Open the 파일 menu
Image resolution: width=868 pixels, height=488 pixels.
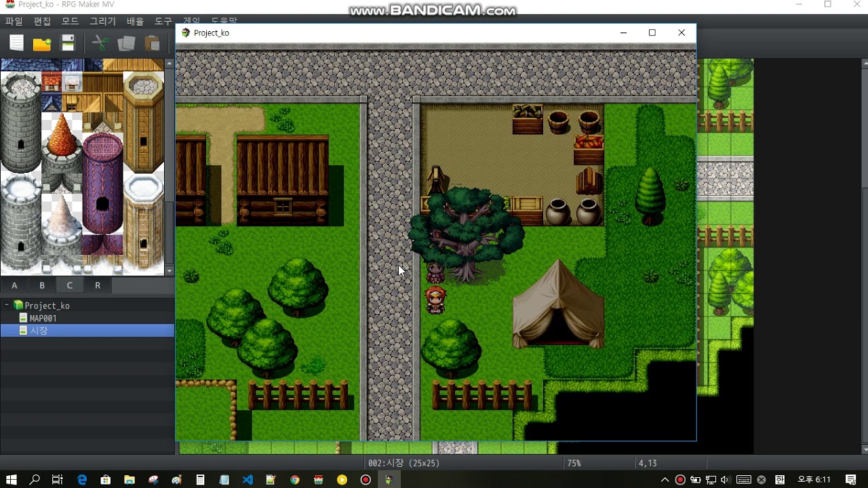(x=14, y=22)
